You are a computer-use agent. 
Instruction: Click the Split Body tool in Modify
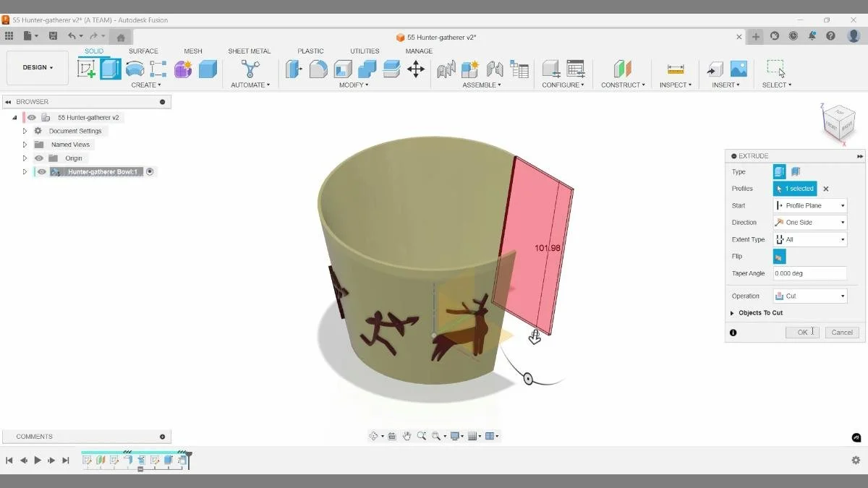point(391,69)
